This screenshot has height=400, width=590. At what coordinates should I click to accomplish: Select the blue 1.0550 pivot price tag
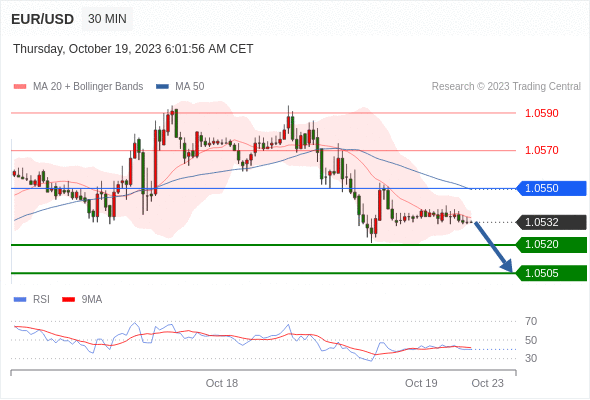551,188
